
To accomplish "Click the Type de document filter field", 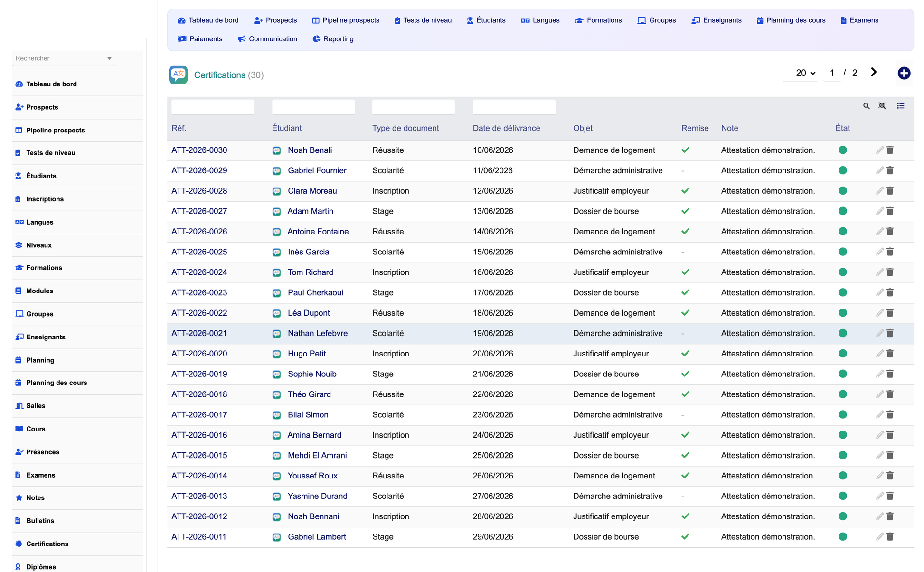I will pyautogui.click(x=414, y=107).
